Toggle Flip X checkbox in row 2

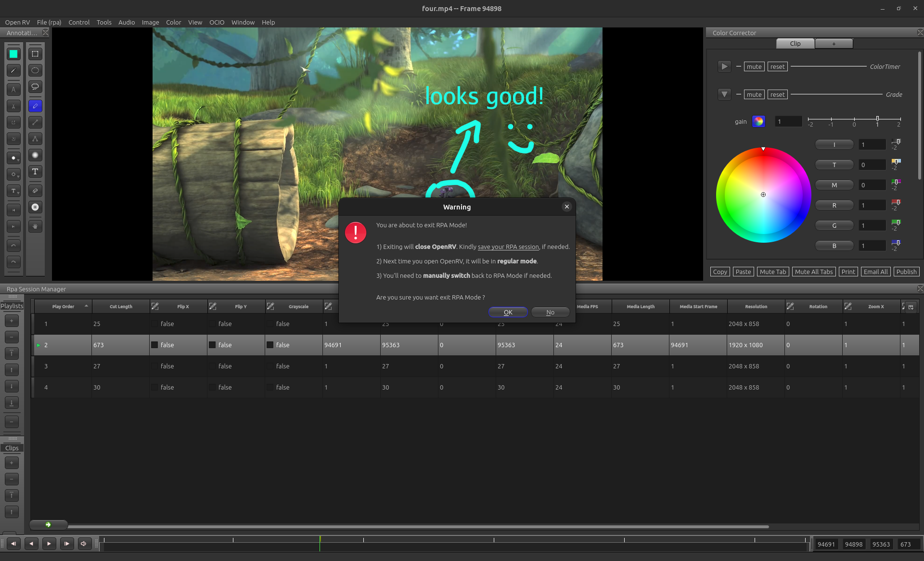click(154, 345)
